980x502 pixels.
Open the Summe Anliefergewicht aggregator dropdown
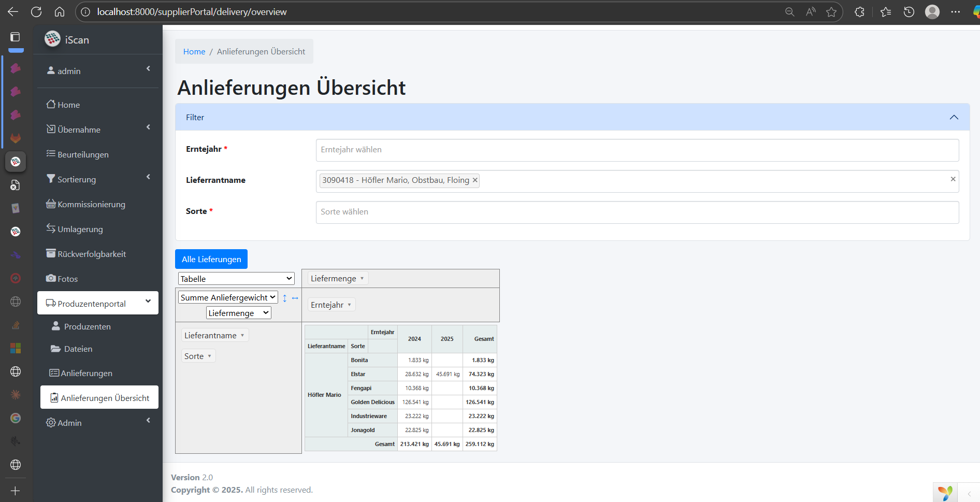(228, 297)
